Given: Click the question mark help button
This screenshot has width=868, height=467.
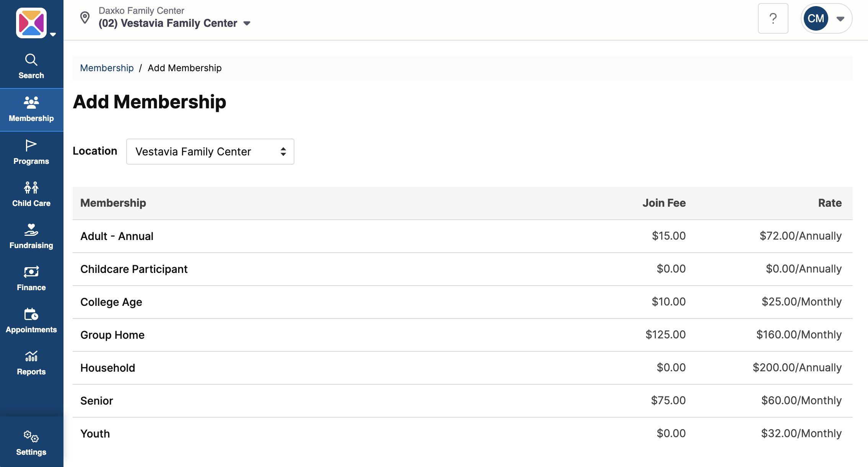Looking at the screenshot, I should 773,18.
